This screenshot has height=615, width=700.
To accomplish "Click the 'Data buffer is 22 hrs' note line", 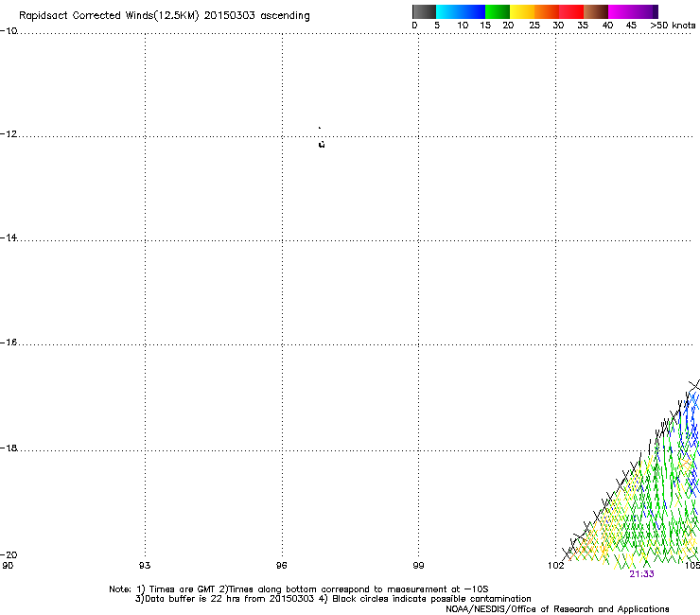I will 333,599.
